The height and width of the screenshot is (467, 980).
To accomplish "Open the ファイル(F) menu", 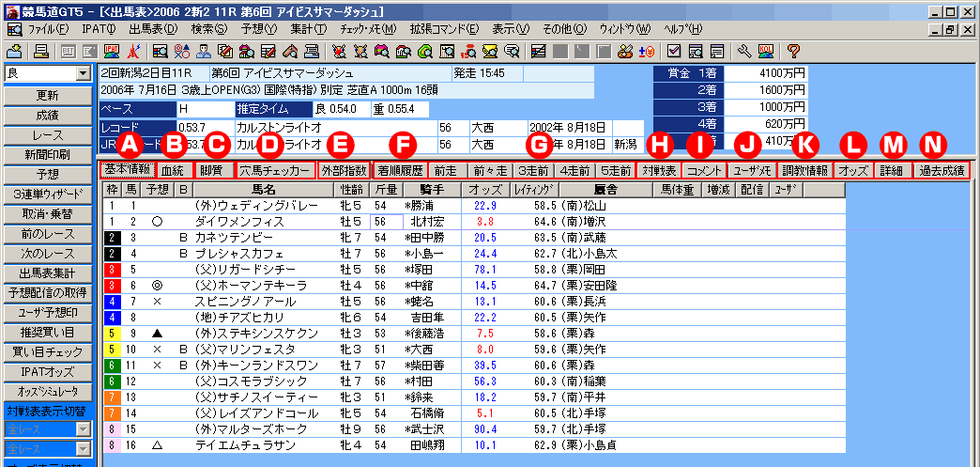I will (47, 29).
